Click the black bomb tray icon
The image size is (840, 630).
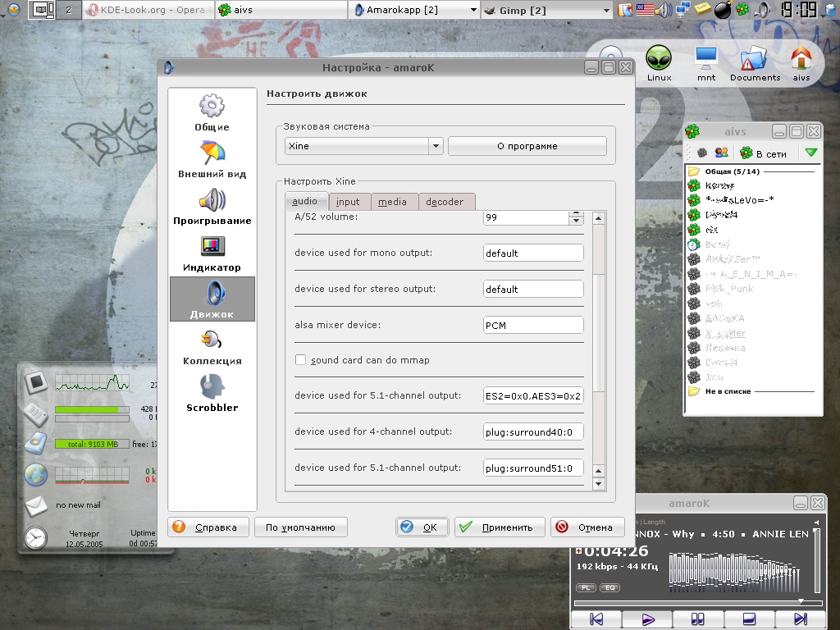(722, 10)
